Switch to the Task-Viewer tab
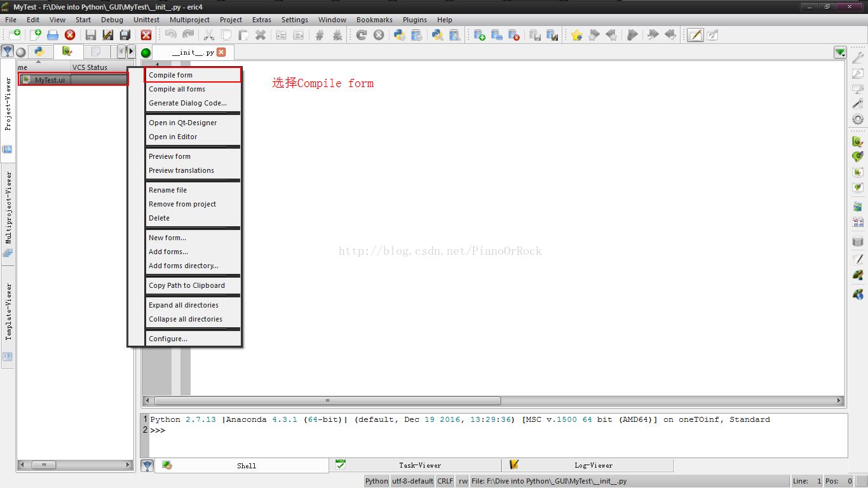Screen dimensions: 868x488 pos(415,465)
